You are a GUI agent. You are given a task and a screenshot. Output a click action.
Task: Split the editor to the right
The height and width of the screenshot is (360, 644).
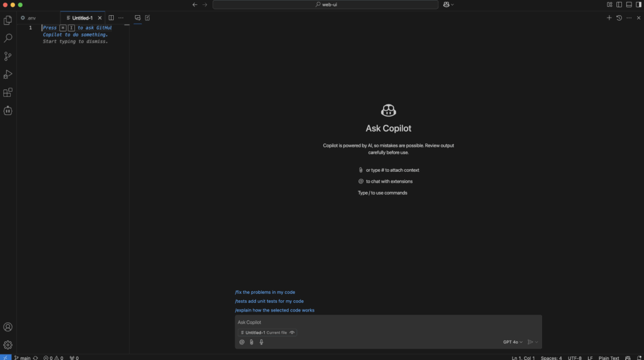[111, 18]
